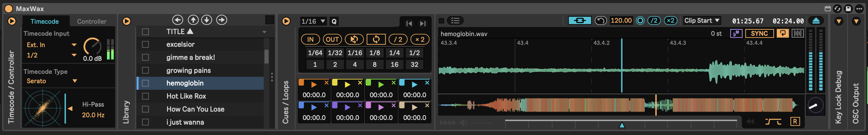Halve the loop with / 2 button

click(x=398, y=39)
